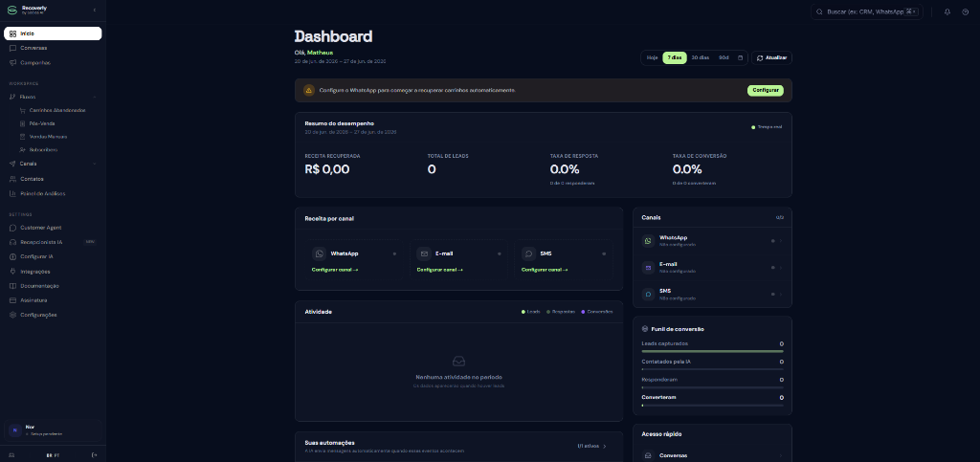Viewport: 980px width, 462px height.
Task: Click the SMS icon in the Canais panel
Action: coord(648,294)
